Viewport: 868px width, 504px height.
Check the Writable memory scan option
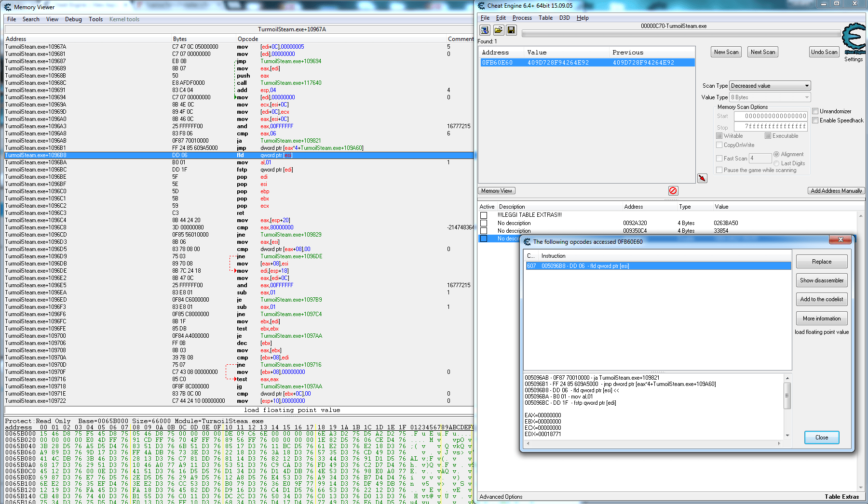719,135
